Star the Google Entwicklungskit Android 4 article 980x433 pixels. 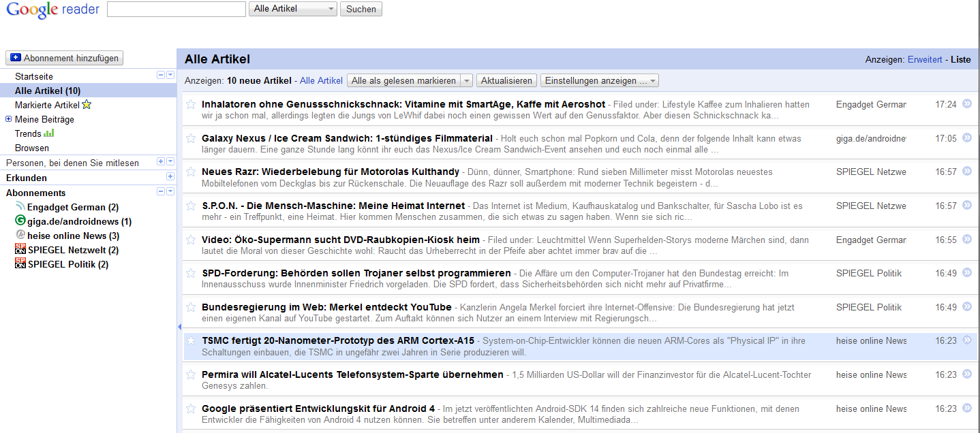click(191, 408)
